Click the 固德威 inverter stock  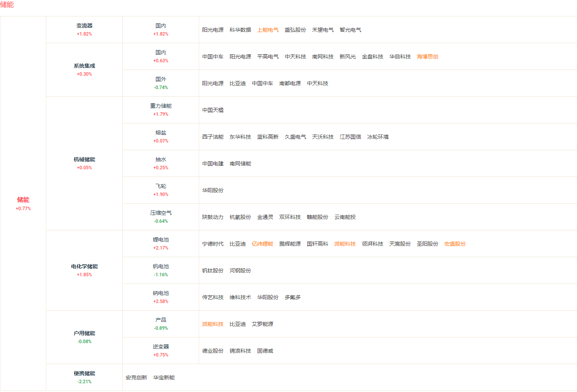[265, 351]
